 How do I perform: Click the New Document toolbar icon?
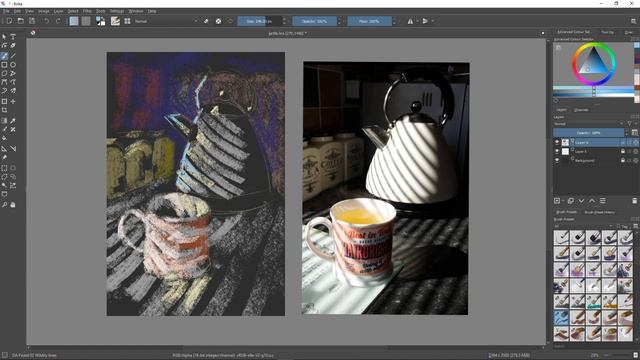[9, 21]
